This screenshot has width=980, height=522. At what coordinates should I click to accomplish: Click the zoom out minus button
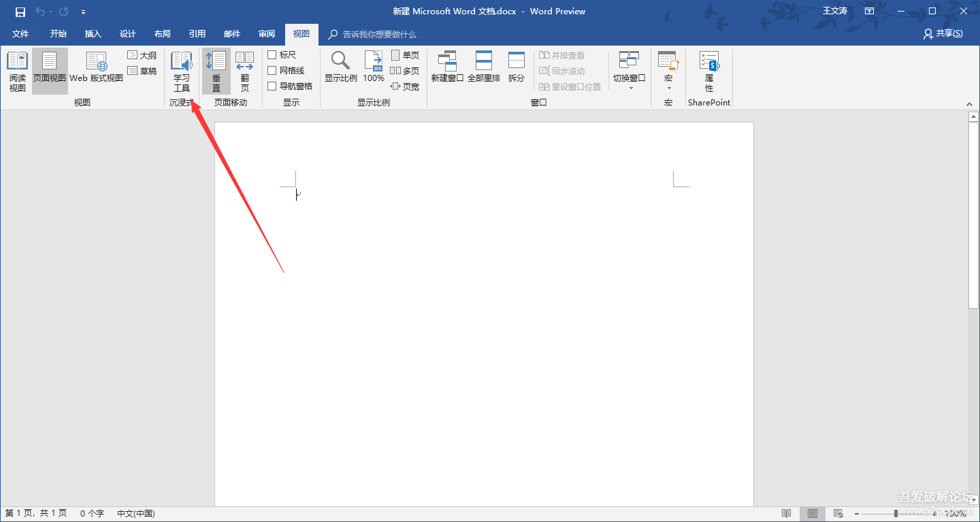[857, 513]
